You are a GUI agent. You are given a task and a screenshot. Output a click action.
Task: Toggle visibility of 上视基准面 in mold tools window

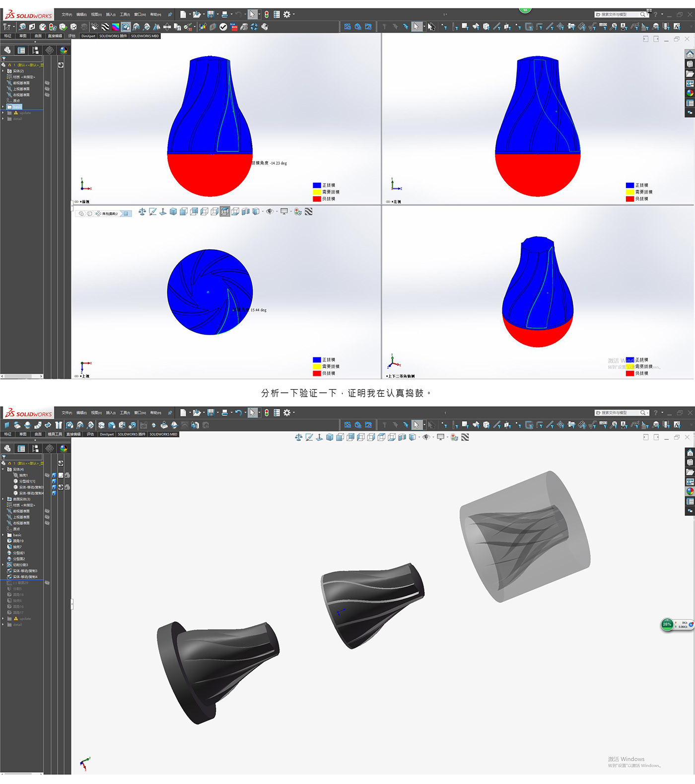point(47,517)
